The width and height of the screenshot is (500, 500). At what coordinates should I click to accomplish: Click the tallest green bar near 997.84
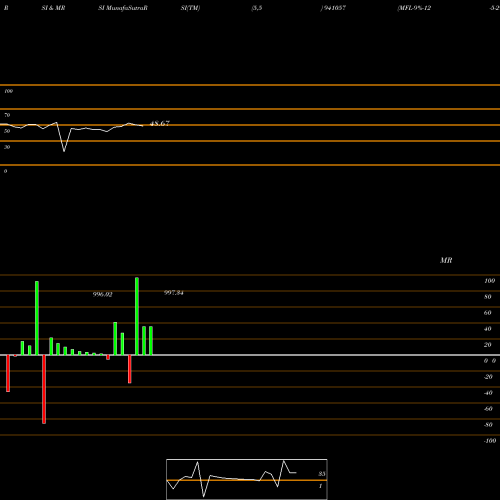[137, 316]
